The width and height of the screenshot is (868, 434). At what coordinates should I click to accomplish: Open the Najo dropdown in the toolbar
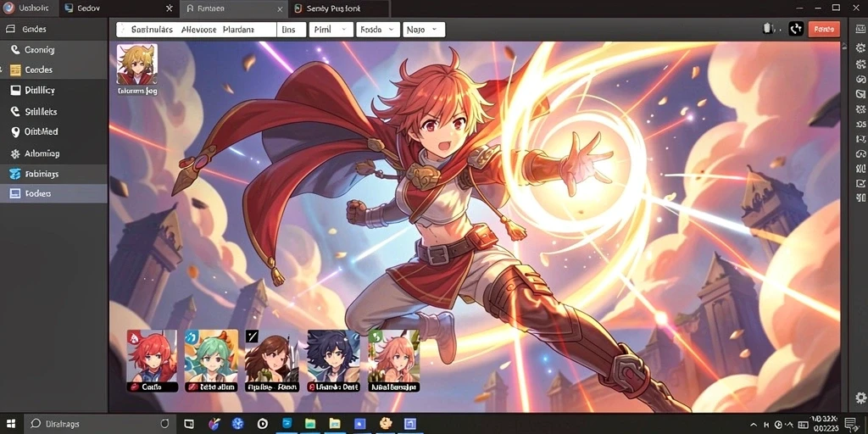[424, 30]
